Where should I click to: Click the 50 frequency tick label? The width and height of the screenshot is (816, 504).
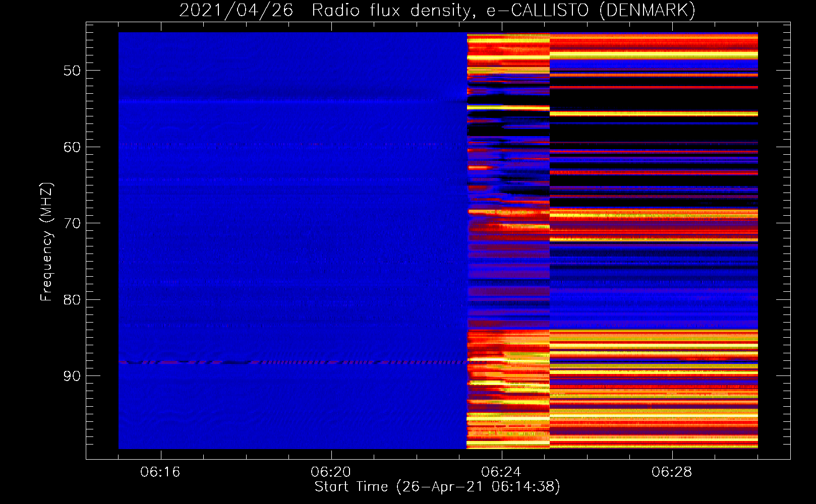[72, 71]
